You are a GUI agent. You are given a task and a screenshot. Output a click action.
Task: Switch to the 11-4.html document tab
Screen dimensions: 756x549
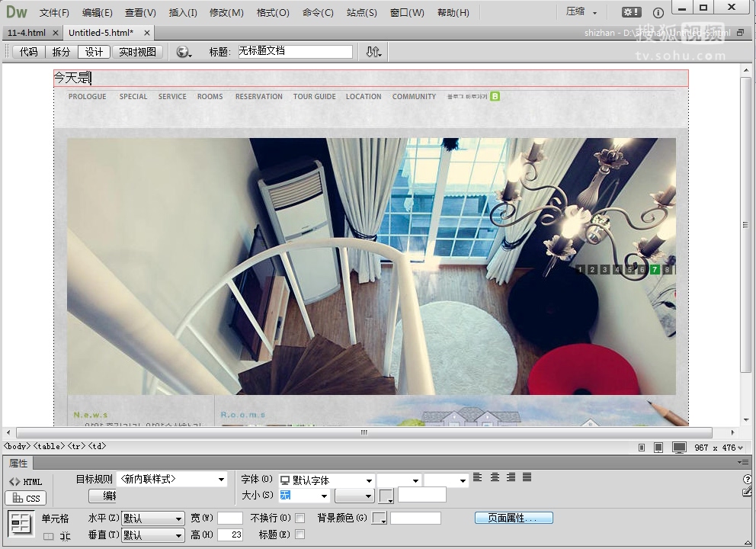pyautogui.click(x=27, y=33)
